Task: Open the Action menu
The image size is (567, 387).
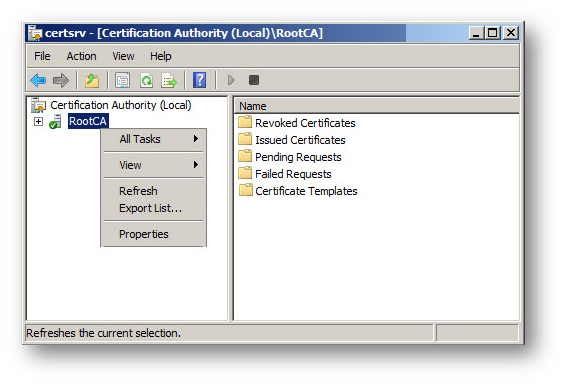Action: [81, 56]
